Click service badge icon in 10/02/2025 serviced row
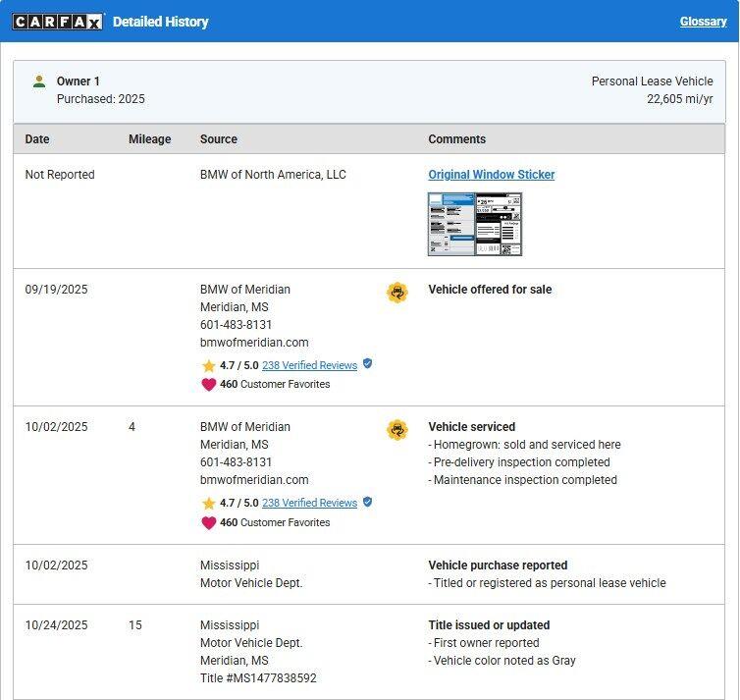Viewport: 740px width, 700px height. tap(396, 430)
